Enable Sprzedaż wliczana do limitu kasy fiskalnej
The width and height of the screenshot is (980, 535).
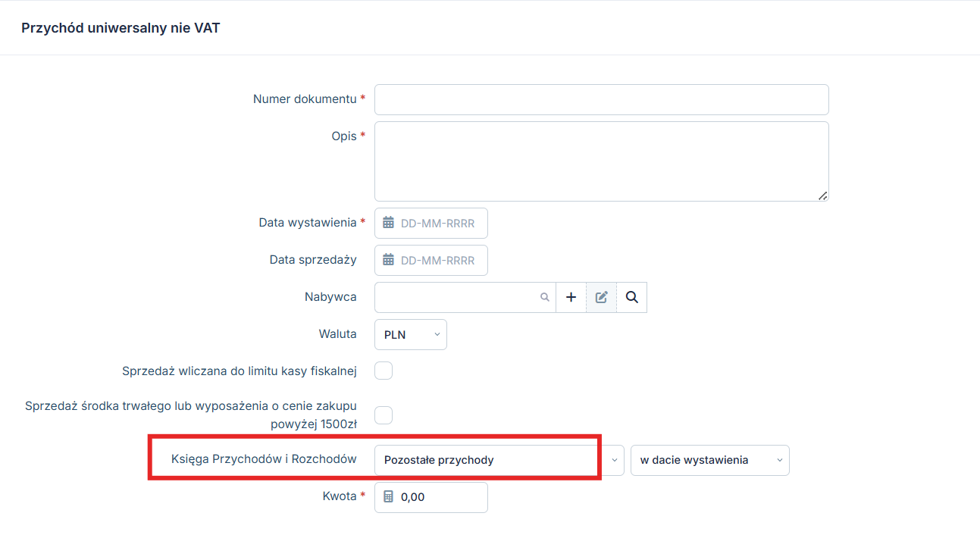(x=384, y=371)
